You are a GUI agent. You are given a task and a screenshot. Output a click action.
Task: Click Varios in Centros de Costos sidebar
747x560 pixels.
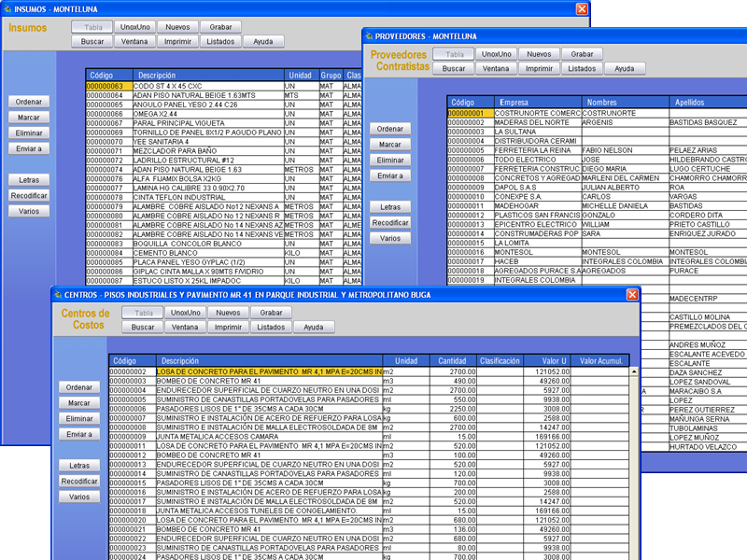(x=79, y=497)
